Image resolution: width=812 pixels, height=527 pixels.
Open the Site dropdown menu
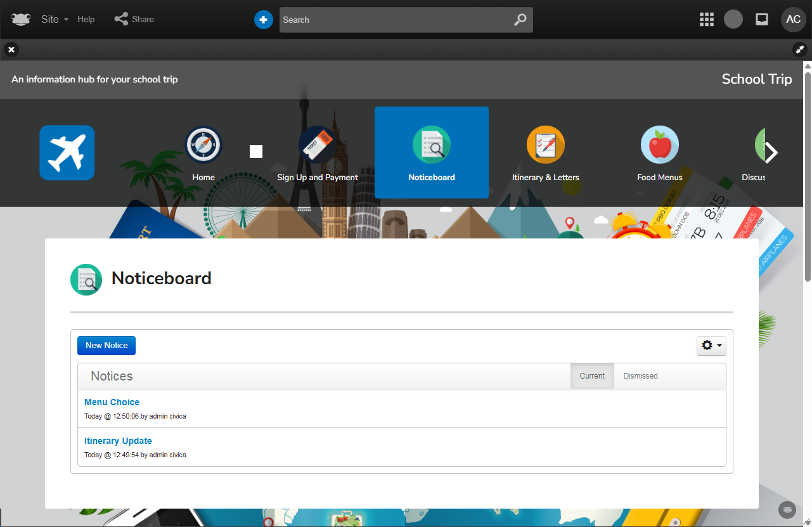pos(55,19)
